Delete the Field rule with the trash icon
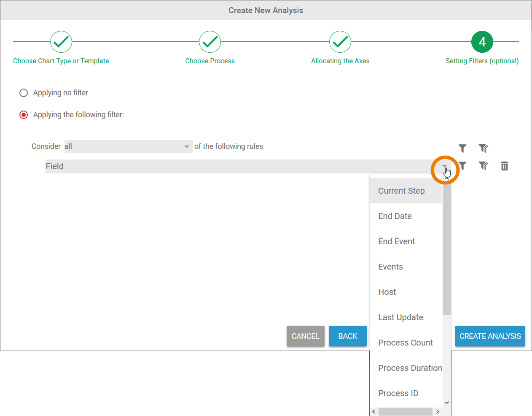Screen dimensions: 532x416 [x=505, y=166]
